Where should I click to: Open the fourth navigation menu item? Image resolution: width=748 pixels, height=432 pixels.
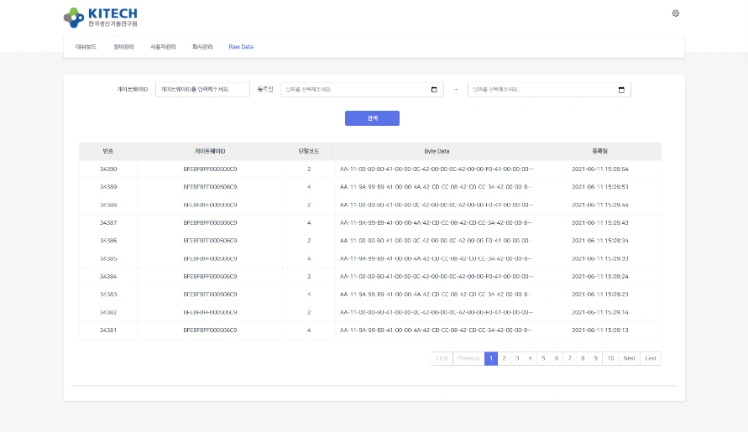tap(202, 47)
